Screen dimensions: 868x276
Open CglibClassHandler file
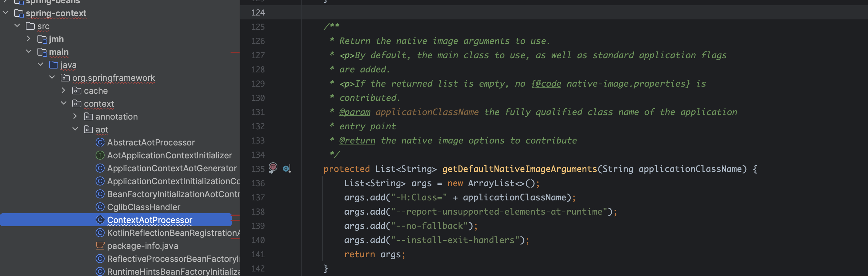point(144,207)
